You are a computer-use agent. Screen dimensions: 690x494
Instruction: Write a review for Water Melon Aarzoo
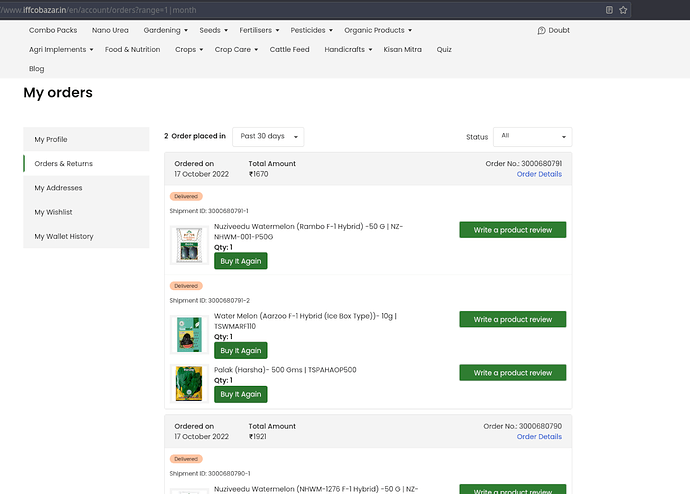pyautogui.click(x=513, y=319)
